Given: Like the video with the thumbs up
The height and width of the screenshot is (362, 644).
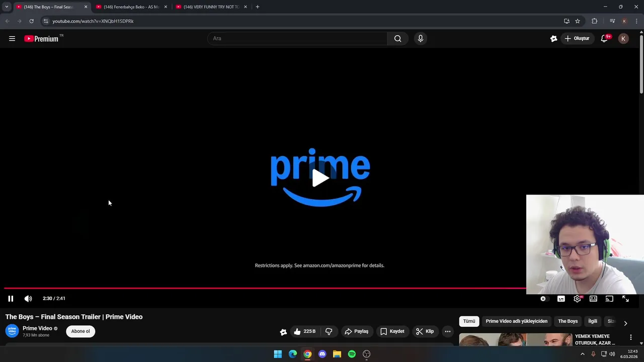Looking at the screenshot, I should 305,331.
